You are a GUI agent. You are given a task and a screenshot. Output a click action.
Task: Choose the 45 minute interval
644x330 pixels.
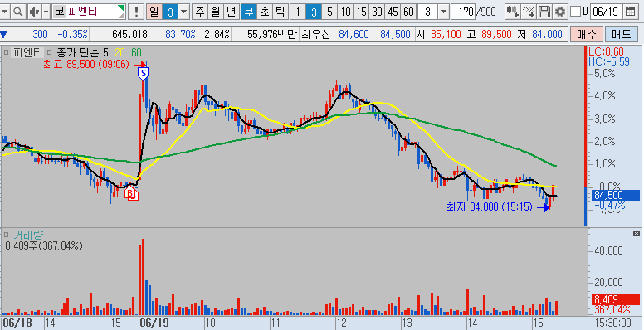pos(393,12)
